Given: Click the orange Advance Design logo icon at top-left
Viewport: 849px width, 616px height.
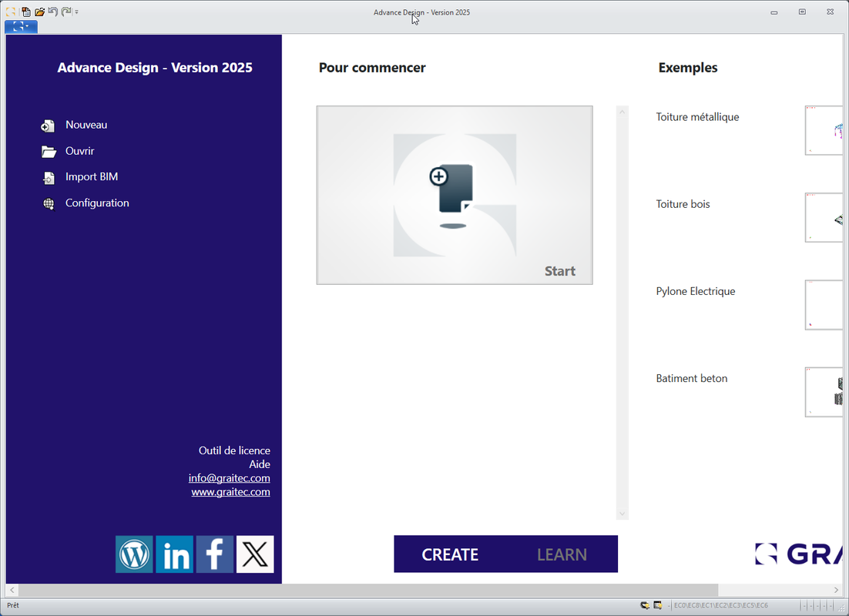Looking at the screenshot, I should 11,12.
